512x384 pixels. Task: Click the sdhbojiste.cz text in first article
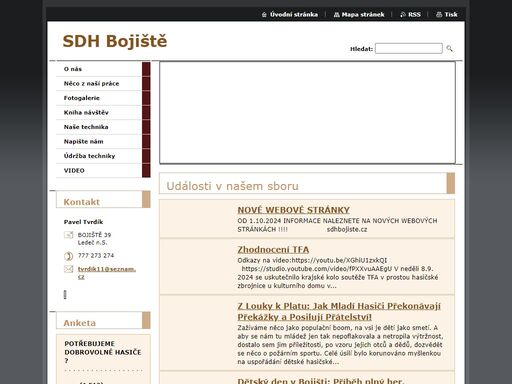(x=347, y=229)
